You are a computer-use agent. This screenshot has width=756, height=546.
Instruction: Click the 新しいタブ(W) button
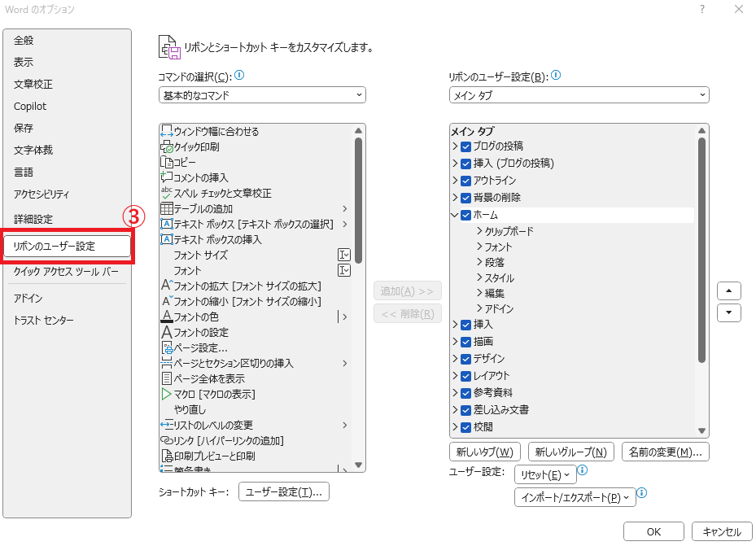(x=484, y=452)
